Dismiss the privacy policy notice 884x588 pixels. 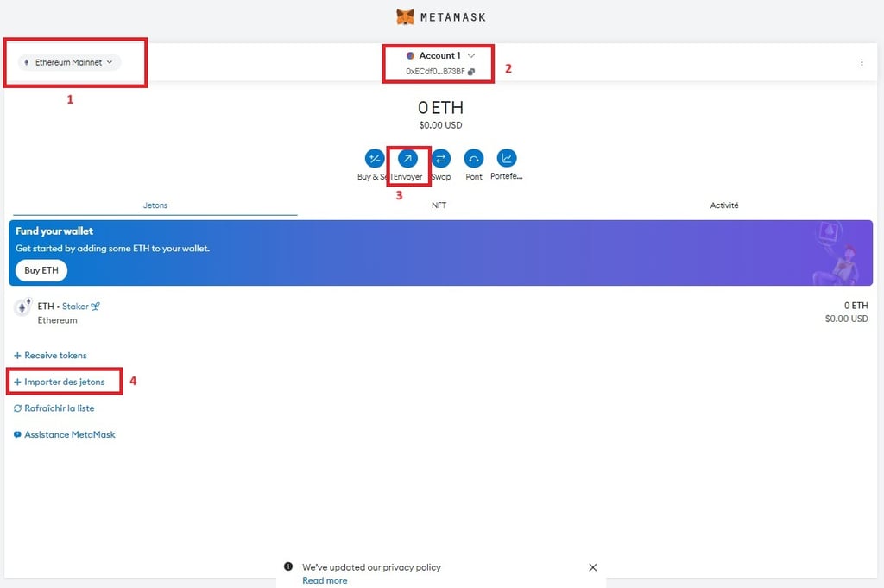coord(592,567)
